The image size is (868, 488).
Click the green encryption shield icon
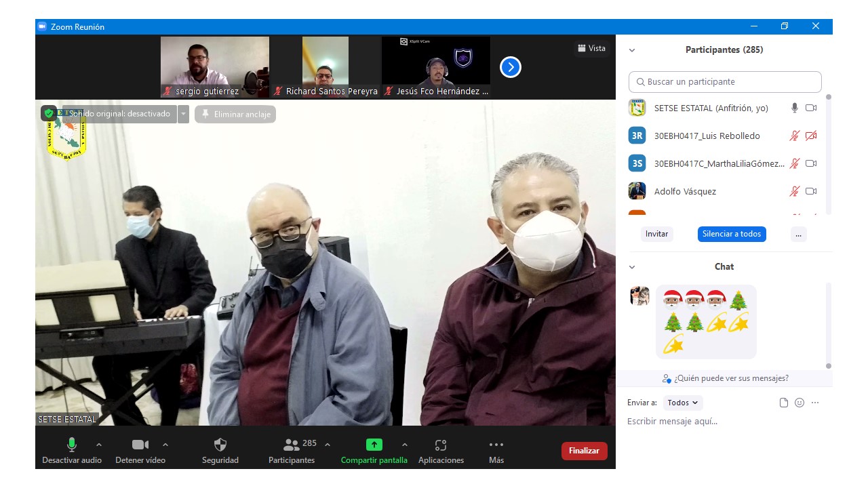tap(49, 113)
